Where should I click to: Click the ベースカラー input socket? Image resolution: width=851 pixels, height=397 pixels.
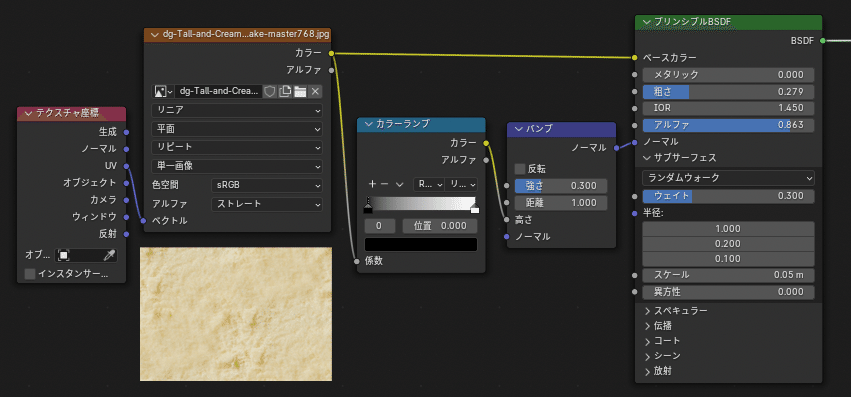coord(634,58)
